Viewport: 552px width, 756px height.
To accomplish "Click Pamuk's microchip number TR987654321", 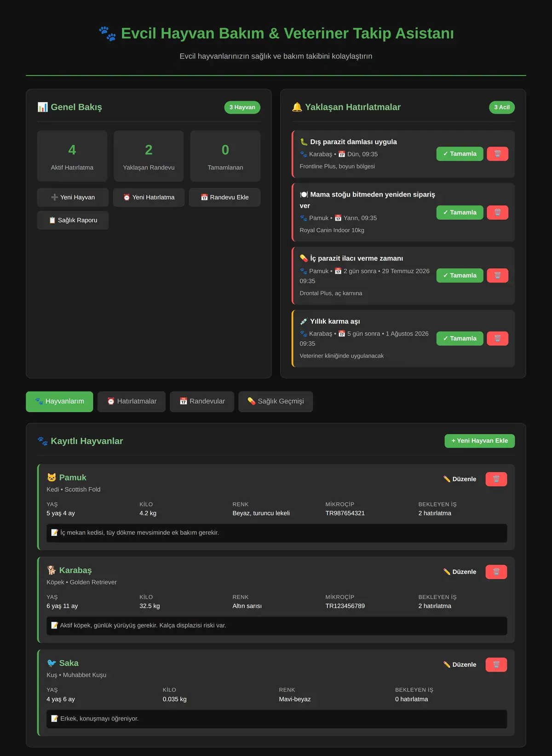I will click(345, 513).
